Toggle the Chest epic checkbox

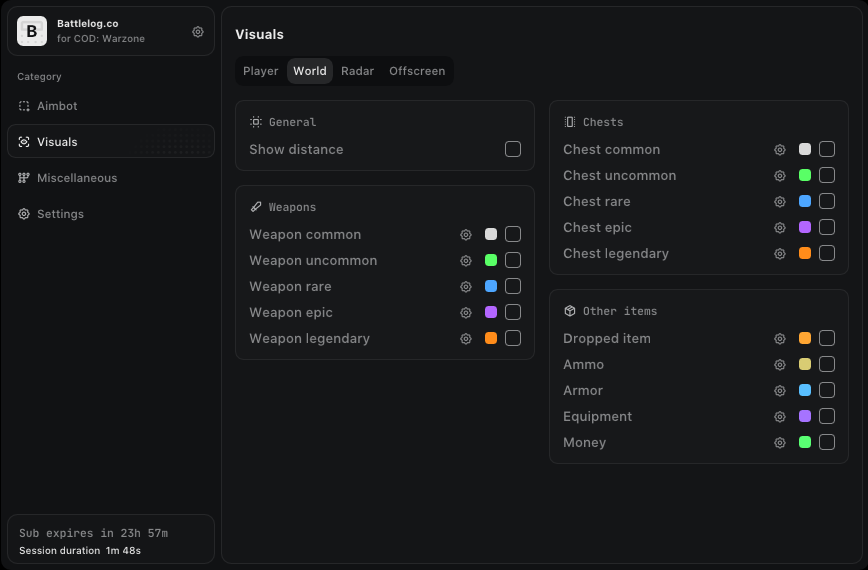point(827,227)
